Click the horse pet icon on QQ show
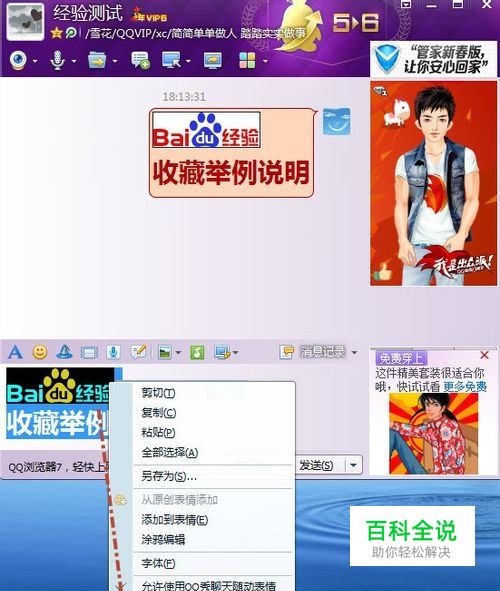The image size is (500, 591). 396,112
